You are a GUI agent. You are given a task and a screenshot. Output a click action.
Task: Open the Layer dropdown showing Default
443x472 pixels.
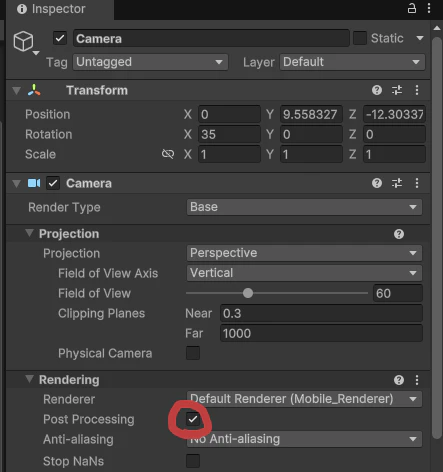pyautogui.click(x=352, y=62)
